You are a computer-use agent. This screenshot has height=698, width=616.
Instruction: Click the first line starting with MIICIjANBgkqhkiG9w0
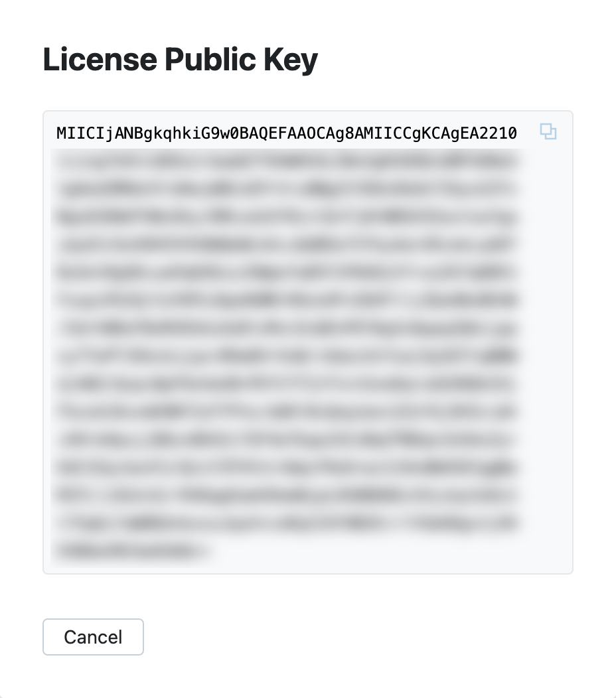pyautogui.click(x=287, y=133)
